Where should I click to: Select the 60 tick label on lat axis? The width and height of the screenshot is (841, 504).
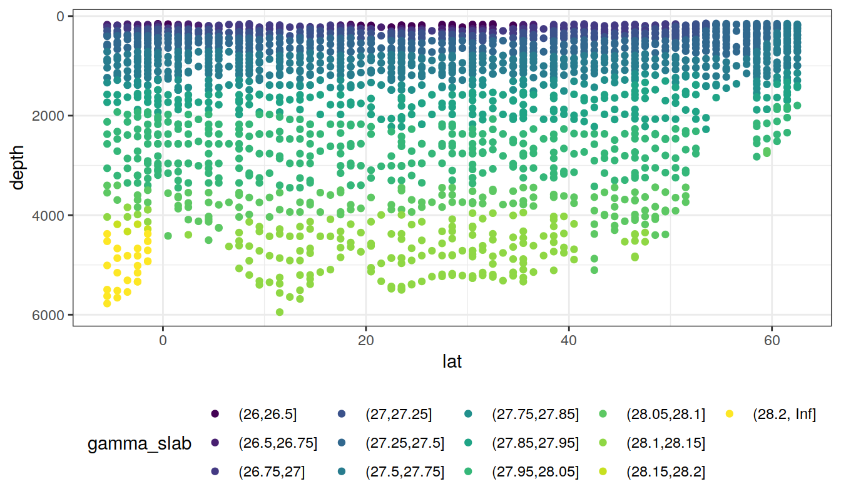[771, 341]
